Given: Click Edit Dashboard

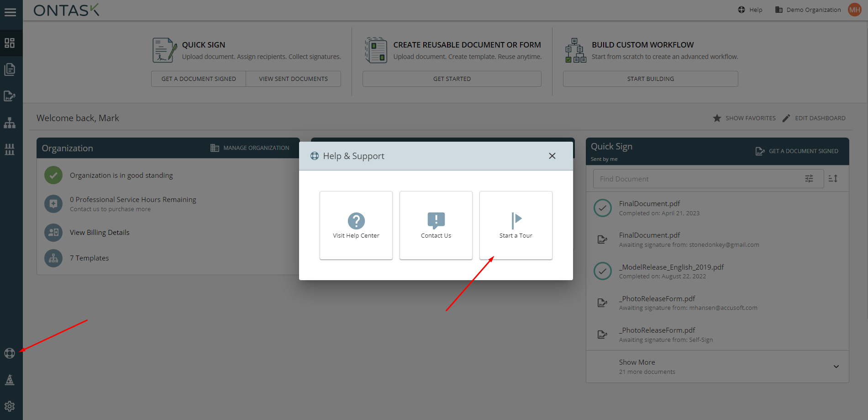Looking at the screenshot, I should point(814,118).
